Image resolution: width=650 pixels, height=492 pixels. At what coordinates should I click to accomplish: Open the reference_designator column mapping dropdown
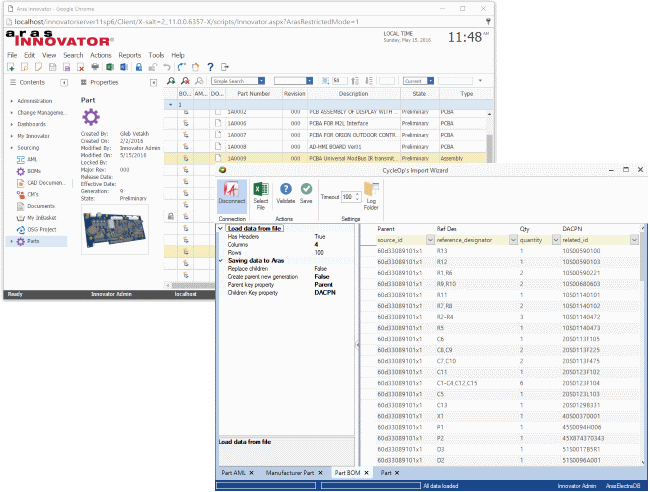[513, 240]
